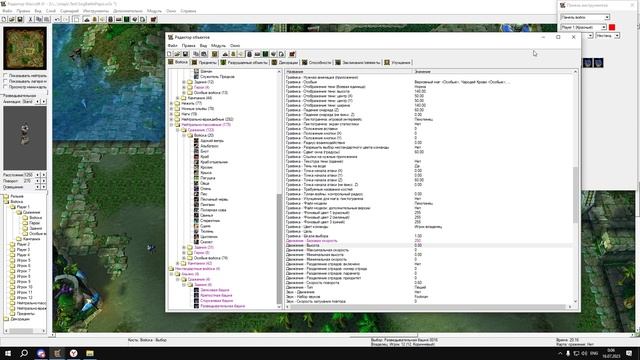Open 'Модуль' menu in Object Editor

(x=218, y=46)
